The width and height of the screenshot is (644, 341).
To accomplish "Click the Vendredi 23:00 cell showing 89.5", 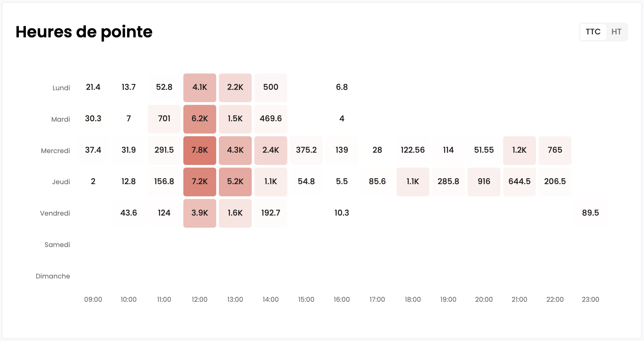I will (x=590, y=213).
